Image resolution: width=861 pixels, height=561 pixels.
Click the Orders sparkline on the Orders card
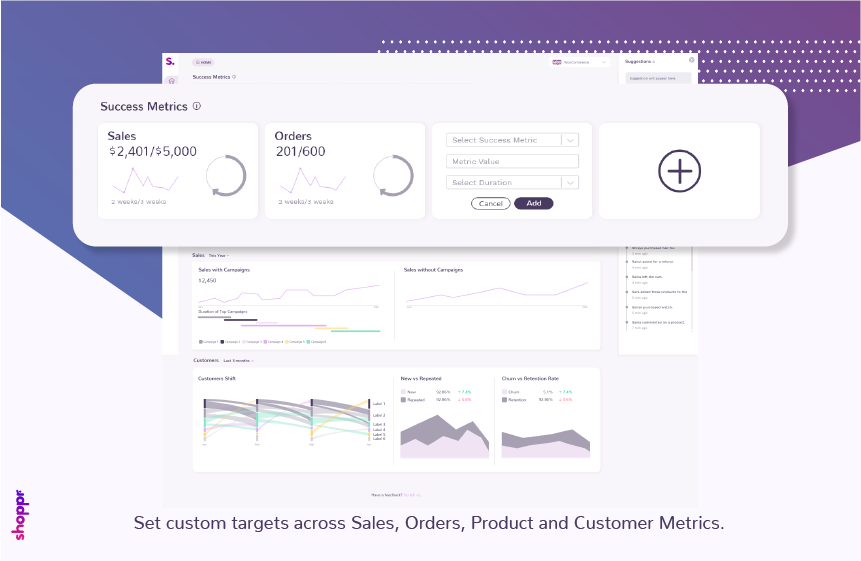click(312, 180)
